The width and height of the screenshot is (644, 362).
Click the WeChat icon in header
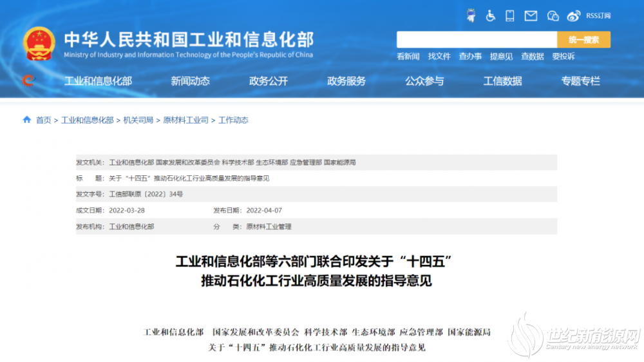[553, 15]
